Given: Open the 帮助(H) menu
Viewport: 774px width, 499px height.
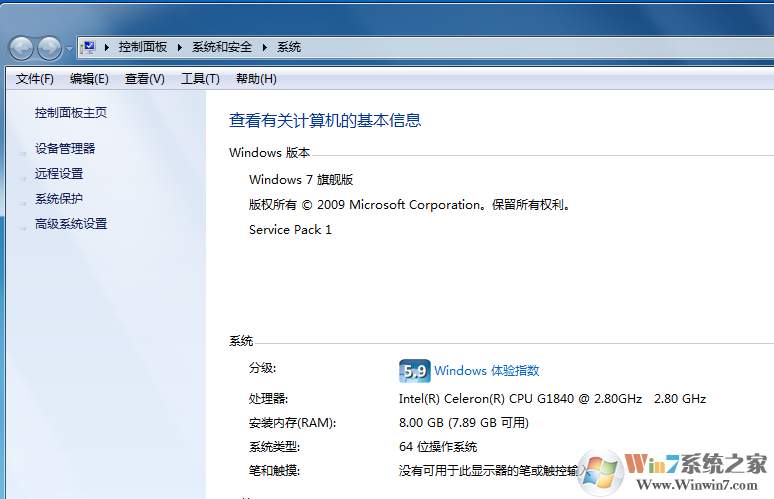Looking at the screenshot, I should tap(256, 79).
